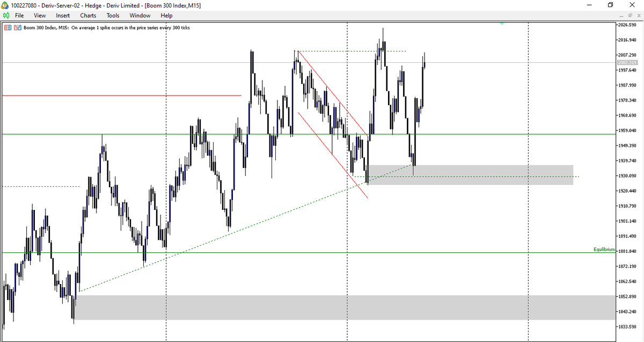Open the View menu

40,16
